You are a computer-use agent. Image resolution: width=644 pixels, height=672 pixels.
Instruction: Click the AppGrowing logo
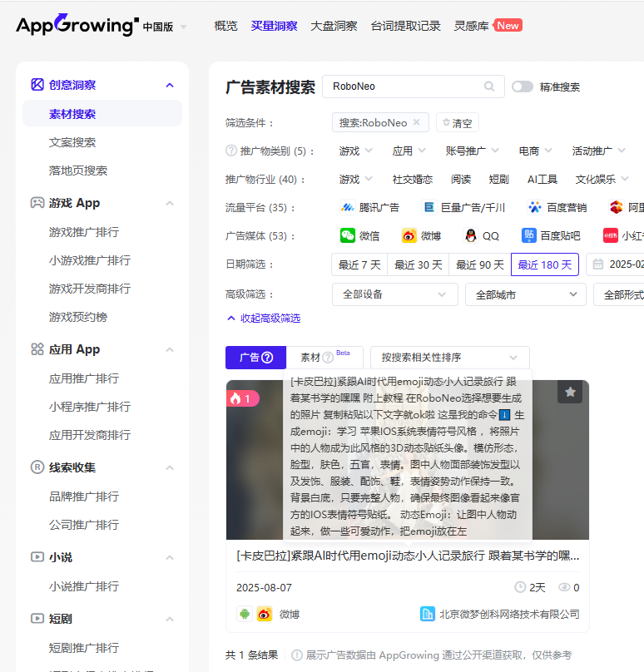[77, 25]
